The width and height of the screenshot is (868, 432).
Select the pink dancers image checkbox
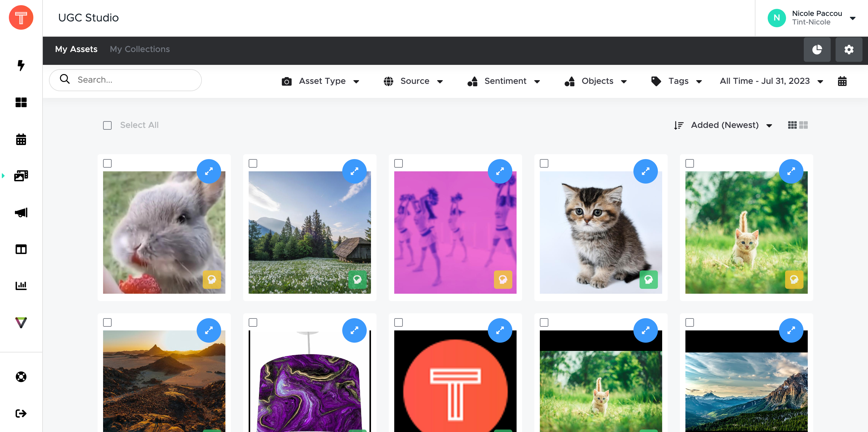(399, 163)
